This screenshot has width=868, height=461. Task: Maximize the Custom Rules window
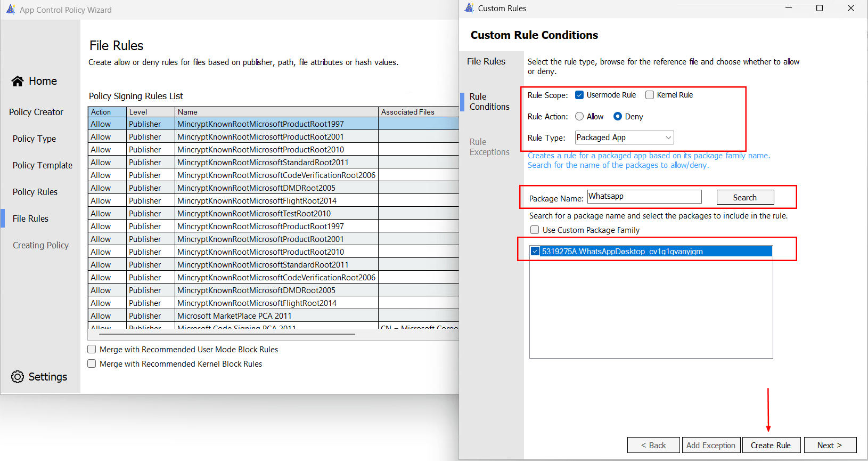click(820, 8)
